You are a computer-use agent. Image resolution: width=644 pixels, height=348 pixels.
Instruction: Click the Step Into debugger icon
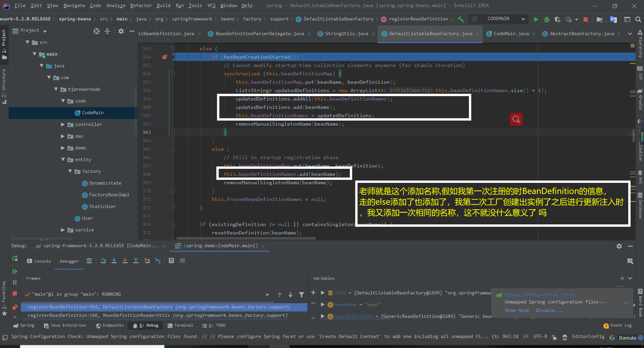coord(114,261)
